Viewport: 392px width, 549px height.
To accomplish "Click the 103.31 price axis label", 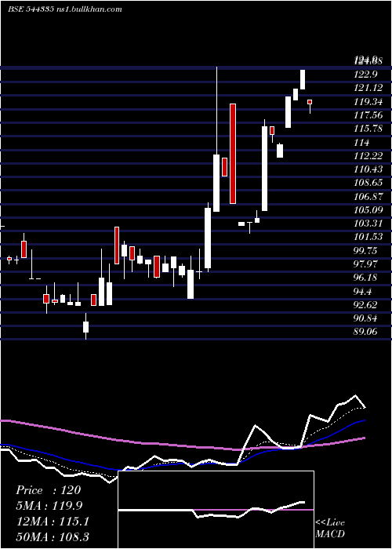I will click(x=368, y=224).
